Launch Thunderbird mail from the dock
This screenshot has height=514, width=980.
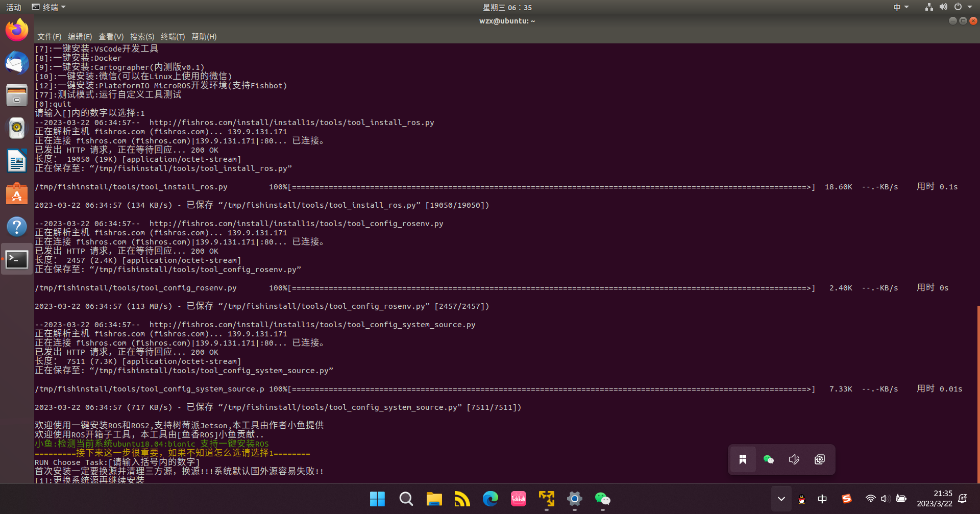17,63
